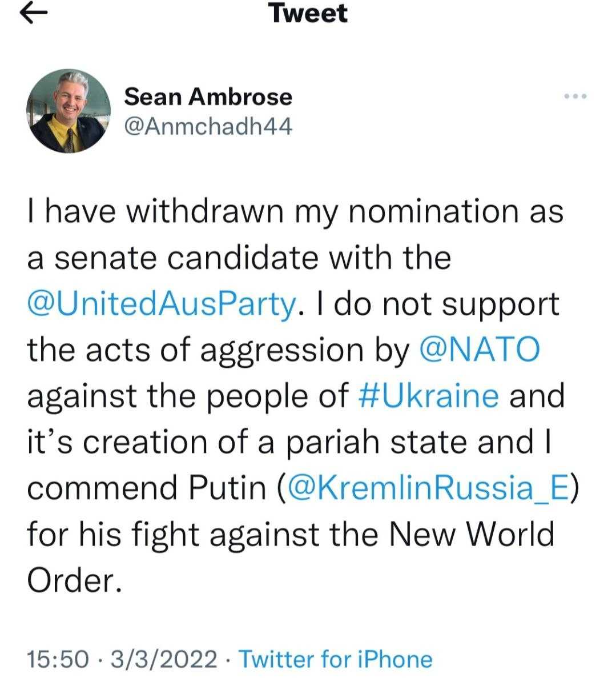The image size is (616, 678).
Task: Tap the Tweet header title
Action: (307, 13)
